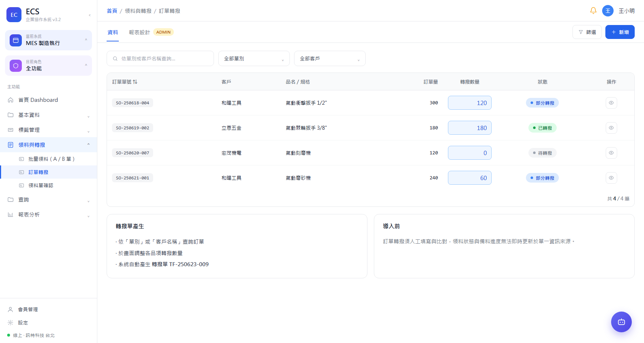This screenshot has width=644, height=343.
Task: Click the MES 製造執行 system icon
Action: (16, 40)
